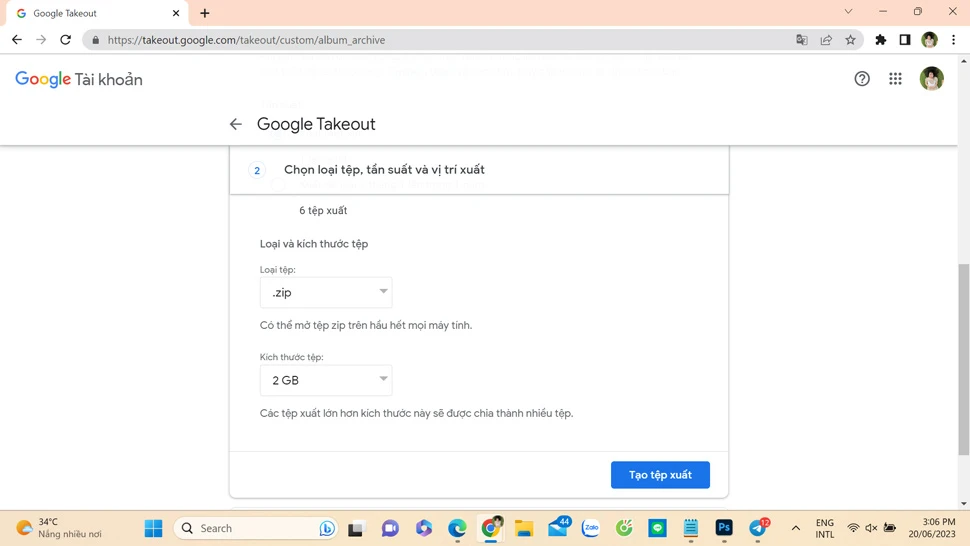Open Telegram from the taskbar
This screenshot has height=546, width=970.
point(758,527)
